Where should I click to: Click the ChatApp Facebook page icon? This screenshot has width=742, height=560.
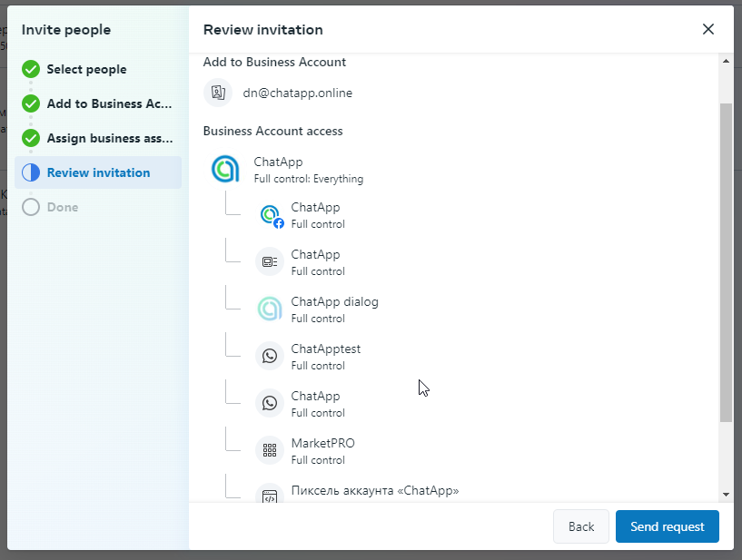point(270,215)
